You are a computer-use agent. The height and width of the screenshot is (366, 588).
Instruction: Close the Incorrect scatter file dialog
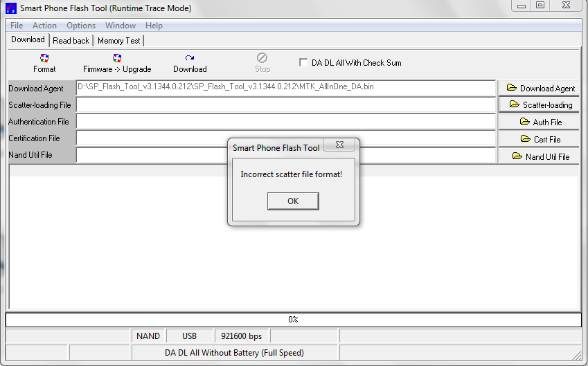pos(339,145)
